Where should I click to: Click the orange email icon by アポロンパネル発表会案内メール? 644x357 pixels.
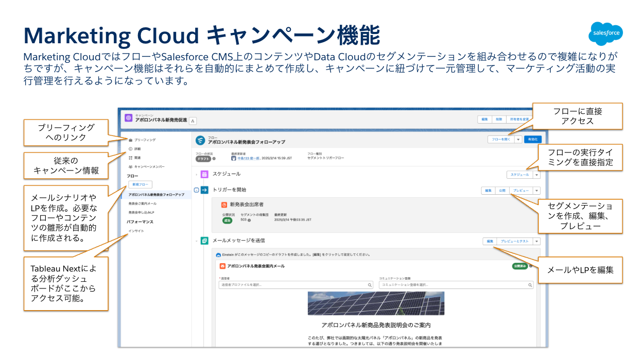coord(222,266)
